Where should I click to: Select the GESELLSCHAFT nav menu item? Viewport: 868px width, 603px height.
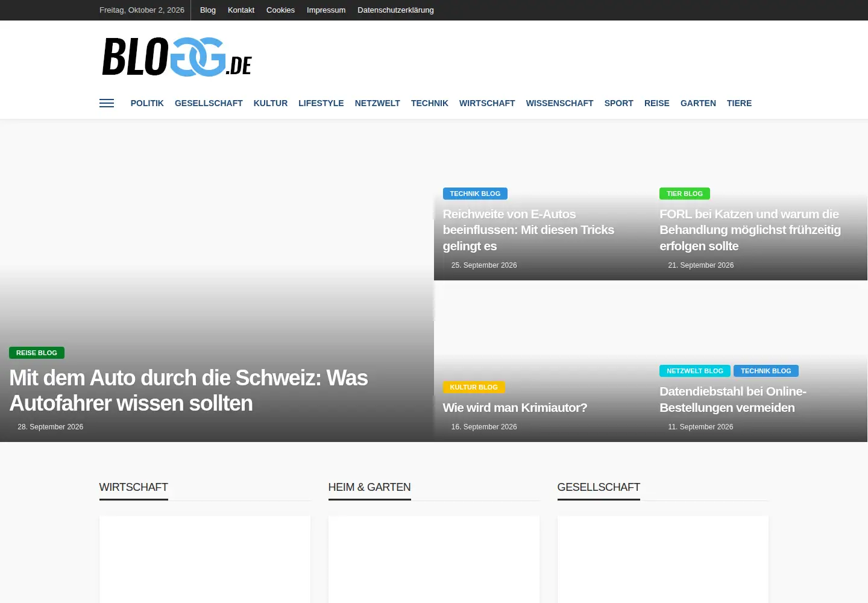tap(209, 103)
